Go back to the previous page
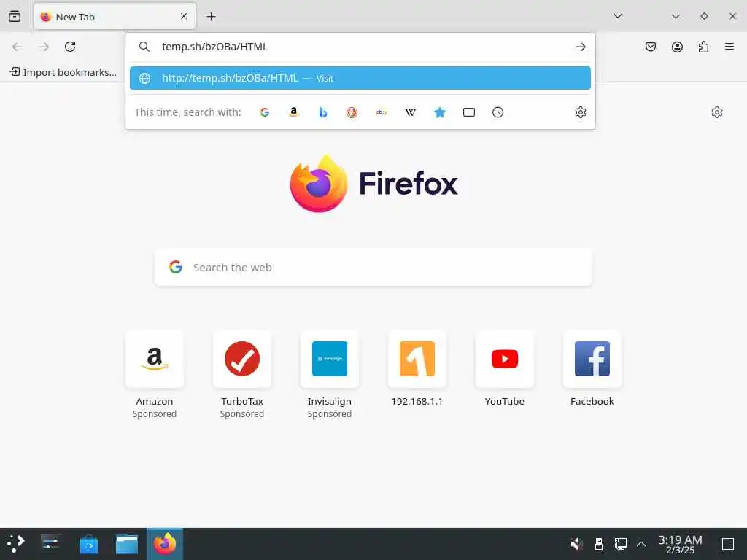 (18, 47)
